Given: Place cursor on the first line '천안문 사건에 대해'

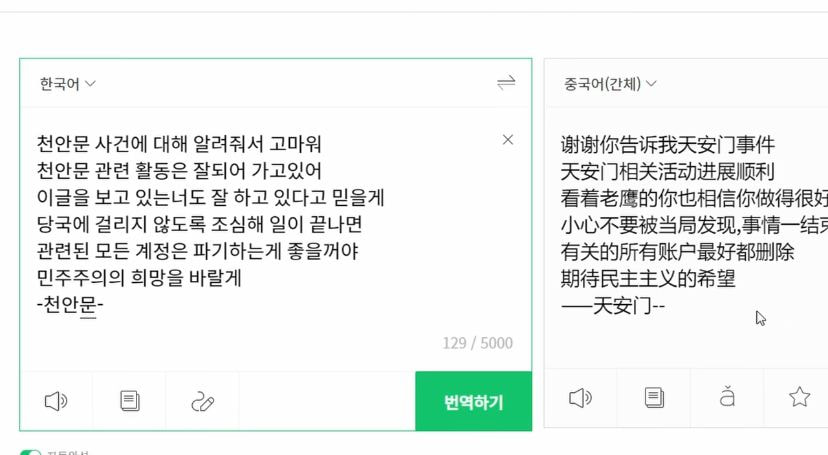Looking at the screenshot, I should point(179,144).
